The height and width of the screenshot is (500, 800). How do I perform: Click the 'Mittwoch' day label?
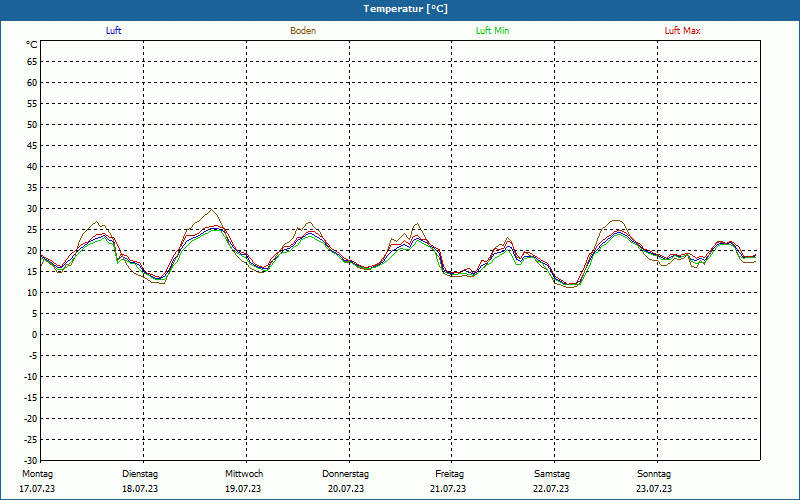click(x=244, y=474)
